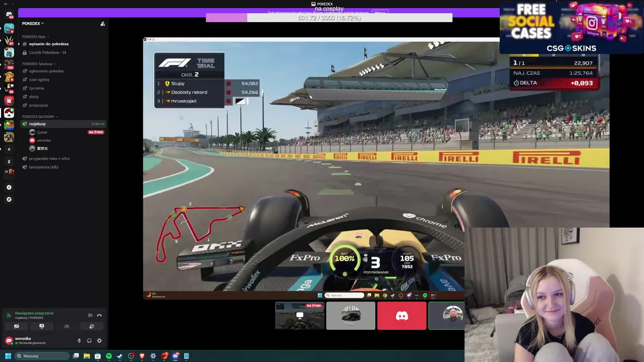This screenshot has width=644, height=362.
Task: Open Spotify from the taskbar
Action: [x=109, y=356]
